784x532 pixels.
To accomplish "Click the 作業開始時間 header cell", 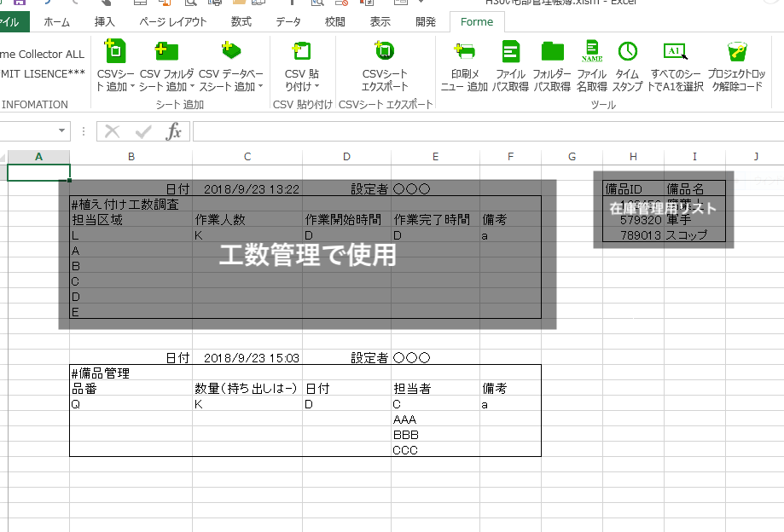I will tap(346, 220).
